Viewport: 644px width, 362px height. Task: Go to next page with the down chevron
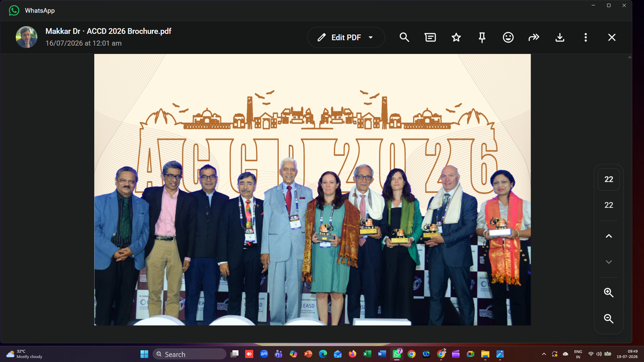pos(609,262)
